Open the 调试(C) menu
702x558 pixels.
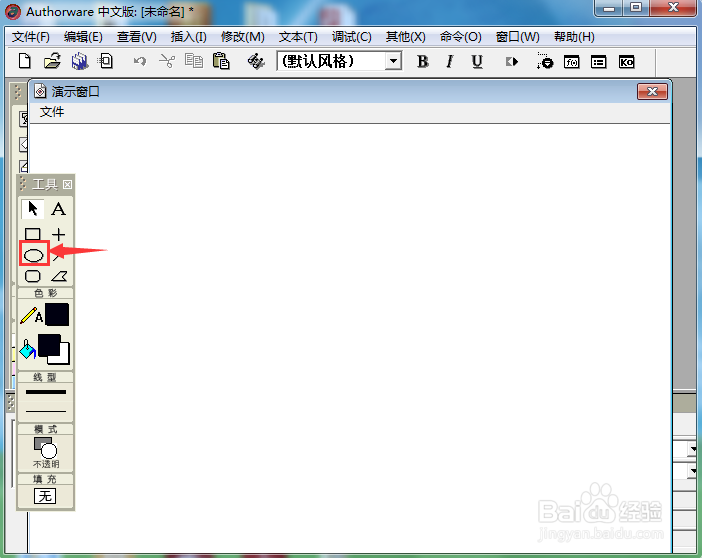click(351, 37)
